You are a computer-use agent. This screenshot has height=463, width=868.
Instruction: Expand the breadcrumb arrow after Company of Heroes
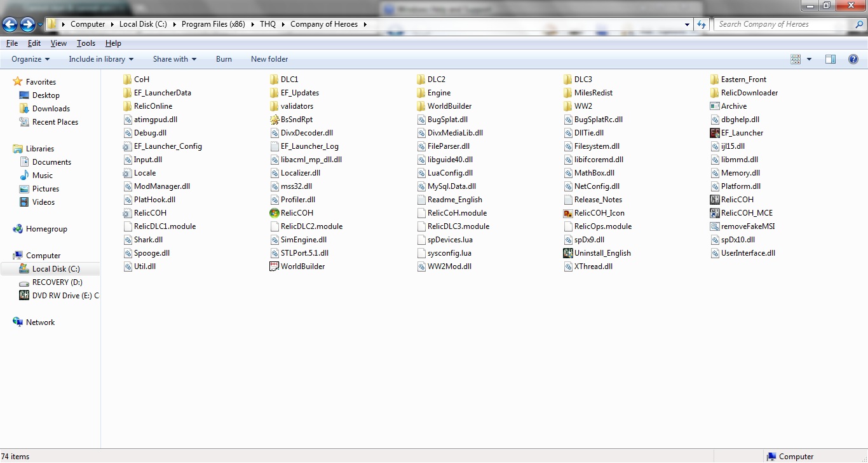click(x=365, y=24)
